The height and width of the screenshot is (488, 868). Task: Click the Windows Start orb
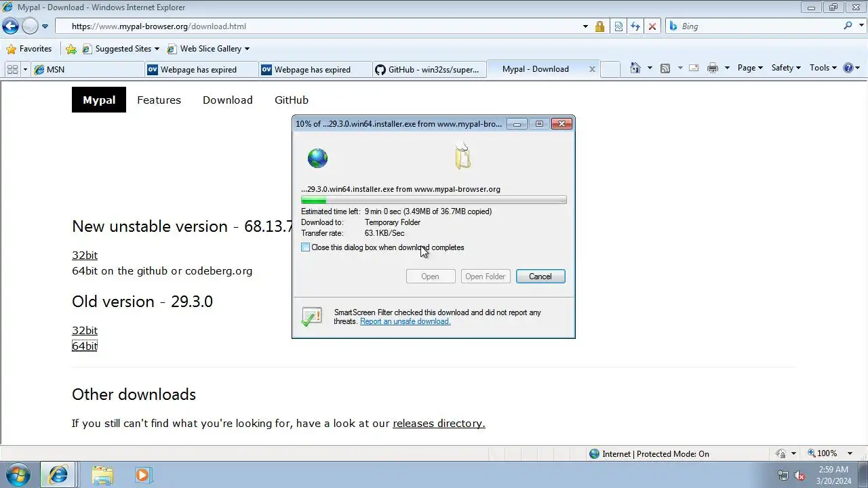(x=18, y=474)
